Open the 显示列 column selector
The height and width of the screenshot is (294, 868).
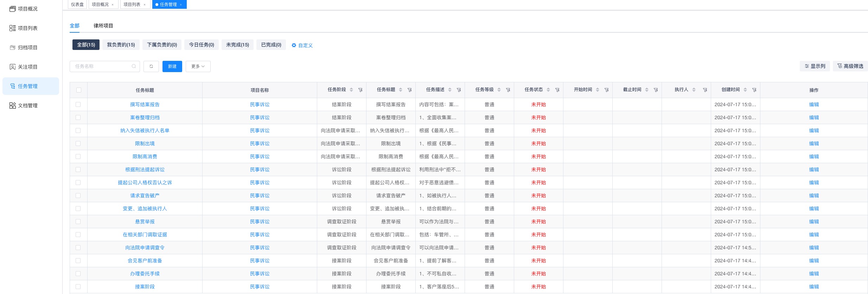[815, 66]
